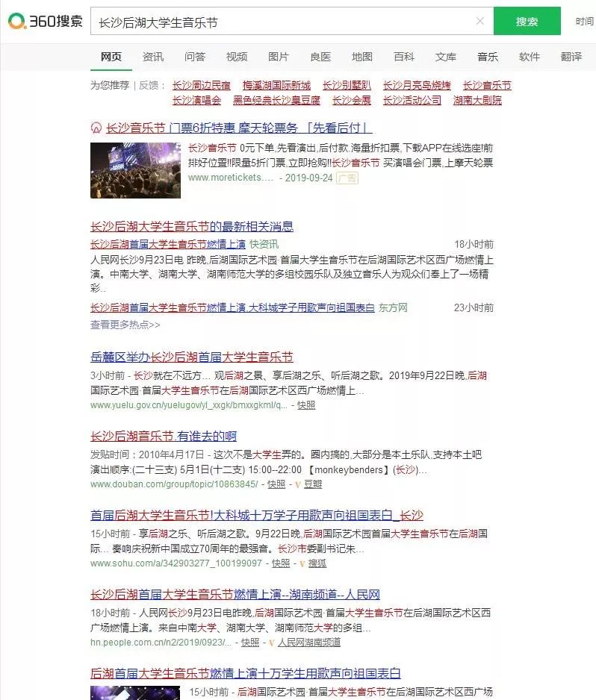This screenshot has width=596, height=700.
Task: Click the V verified icon beside 人民网湖南频道
Action: click(272, 643)
